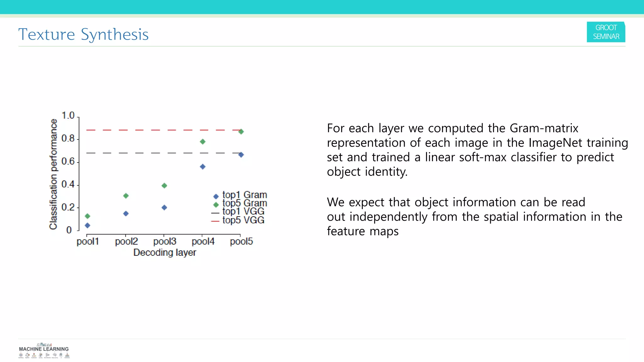Image resolution: width=644 pixels, height=362 pixels.
Task: Click the Texture Synthesis slide title
Action: coord(83,34)
